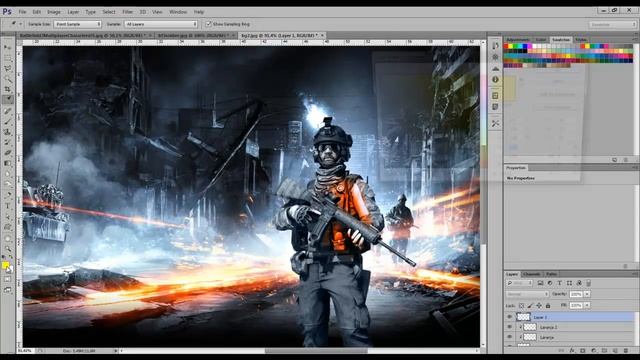
Task: Select the Path Selection tool
Action: [7, 217]
